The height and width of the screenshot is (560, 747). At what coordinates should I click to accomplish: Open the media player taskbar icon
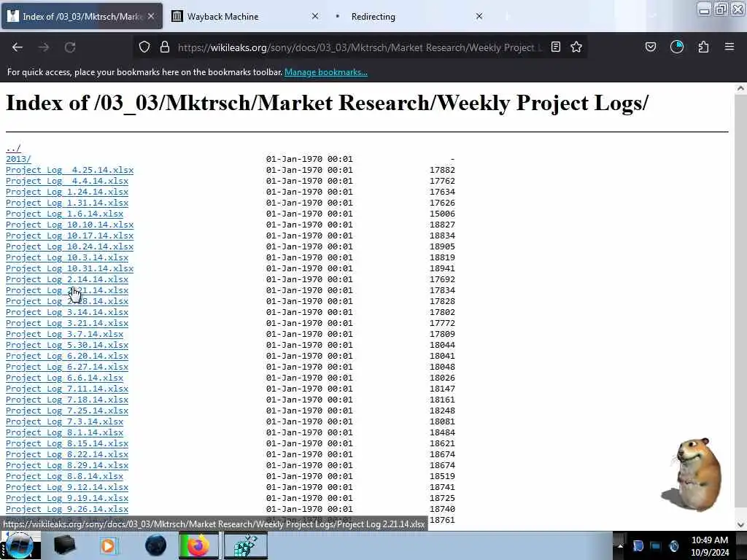click(109, 545)
